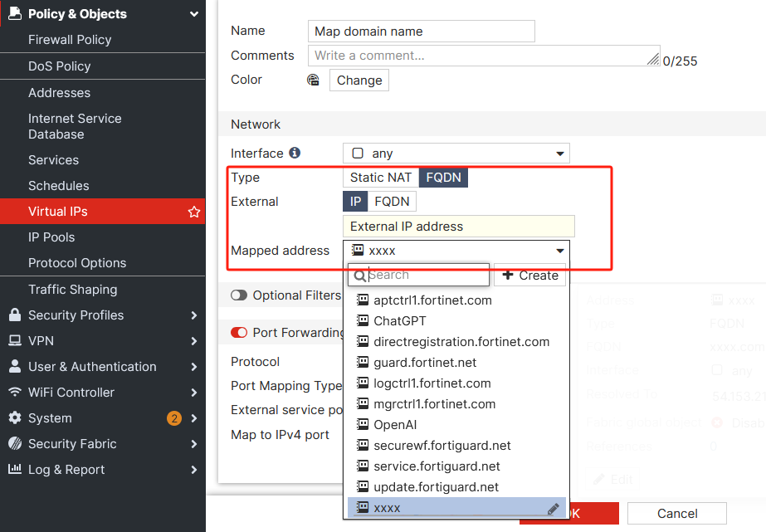
Task: Choose securewf.fortiguard.net from list
Action: 456,446
